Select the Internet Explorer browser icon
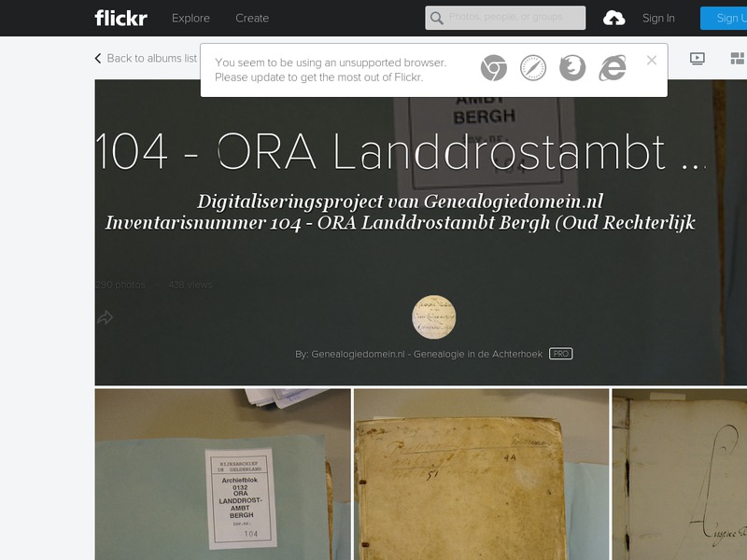747x560 pixels. click(614, 67)
